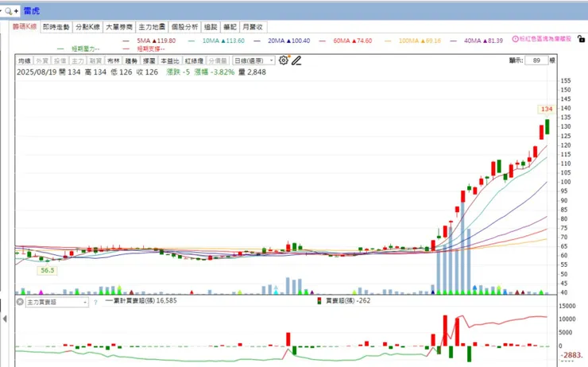This screenshot has height=367, width=588.
Task: Click the 134 high price label
Action: click(547, 109)
